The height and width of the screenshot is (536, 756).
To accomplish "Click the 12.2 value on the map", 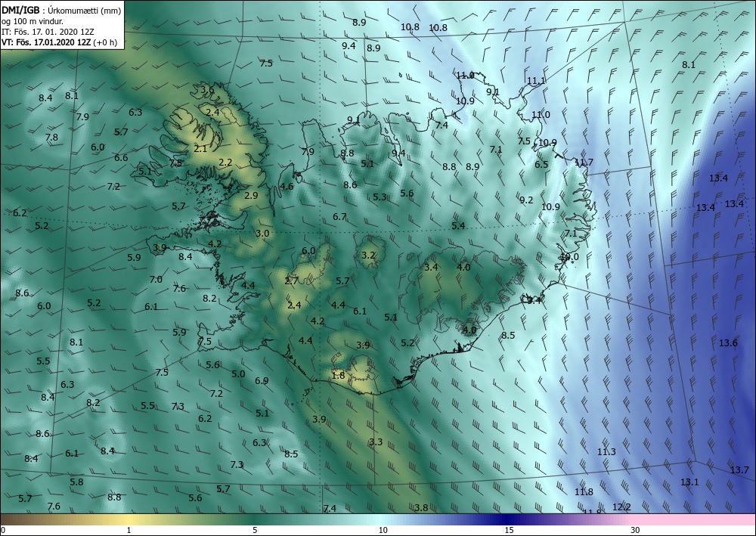I will click(x=621, y=507).
